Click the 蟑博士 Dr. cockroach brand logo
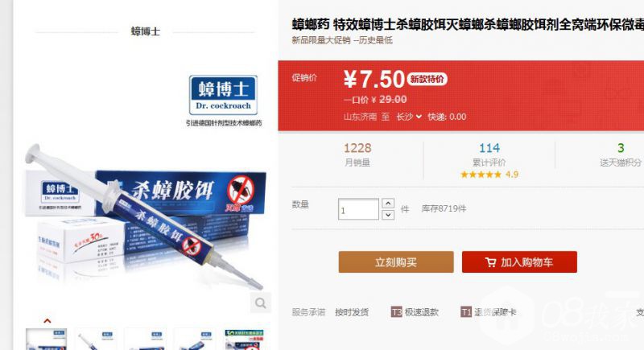Image resolution: width=644 pixels, height=350 pixels. coord(223,95)
